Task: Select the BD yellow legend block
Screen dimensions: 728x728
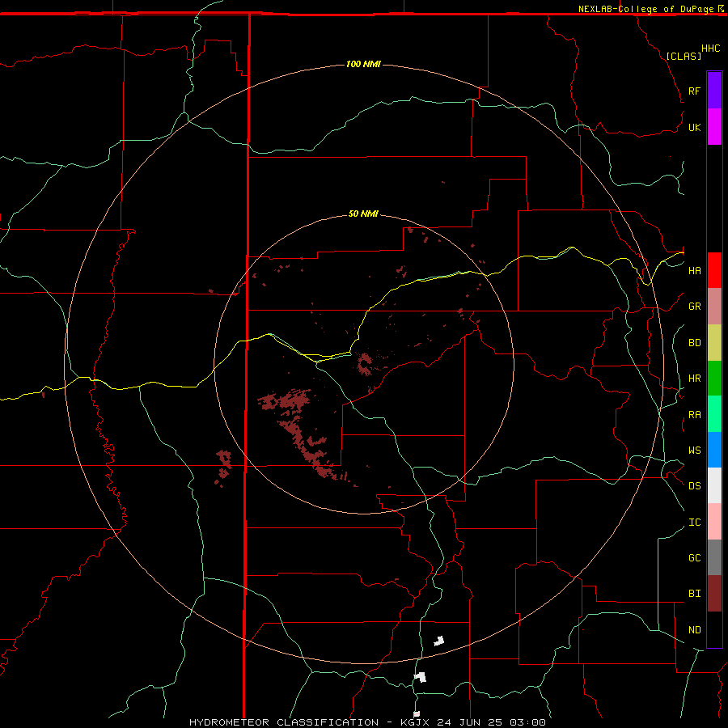Action: coord(714,343)
